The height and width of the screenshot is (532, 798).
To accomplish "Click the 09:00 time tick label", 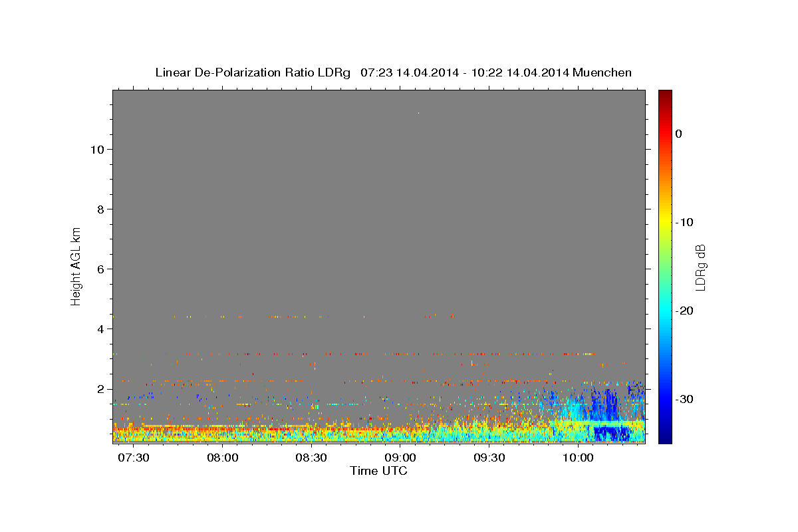I will point(400,458).
